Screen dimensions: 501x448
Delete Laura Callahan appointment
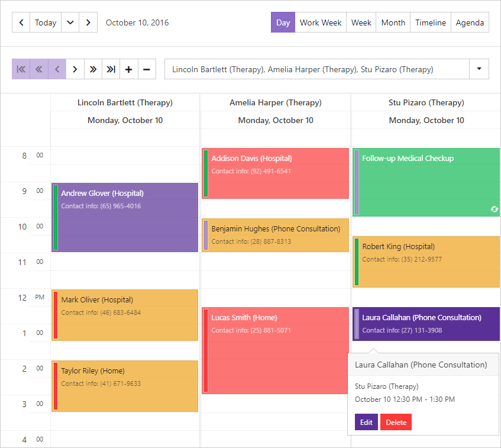click(396, 423)
